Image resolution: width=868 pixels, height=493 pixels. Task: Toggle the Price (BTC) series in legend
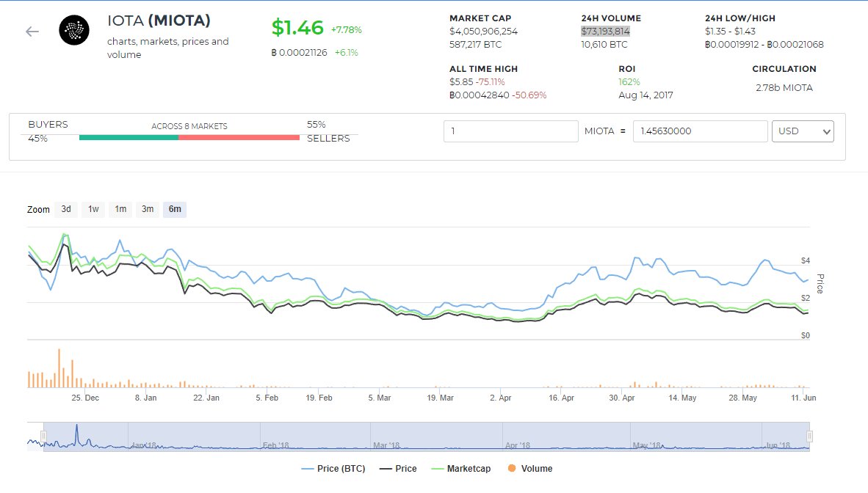pyautogui.click(x=333, y=469)
